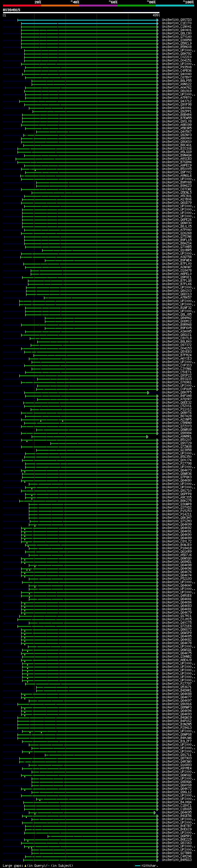The image size is (197, 868).
Task: Open entry UniRef100_B8LP55
Action: click(176, 81)
